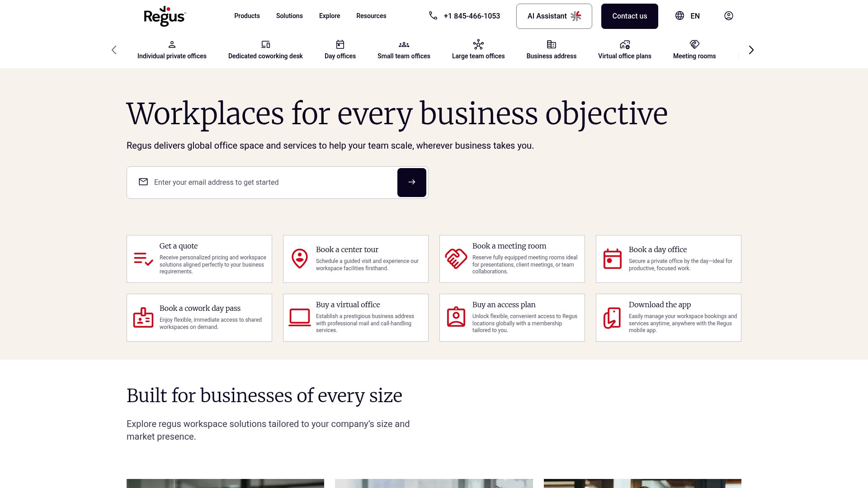Click the Buy an access plan ID icon
The width and height of the screenshot is (868, 488).
pyautogui.click(x=456, y=317)
